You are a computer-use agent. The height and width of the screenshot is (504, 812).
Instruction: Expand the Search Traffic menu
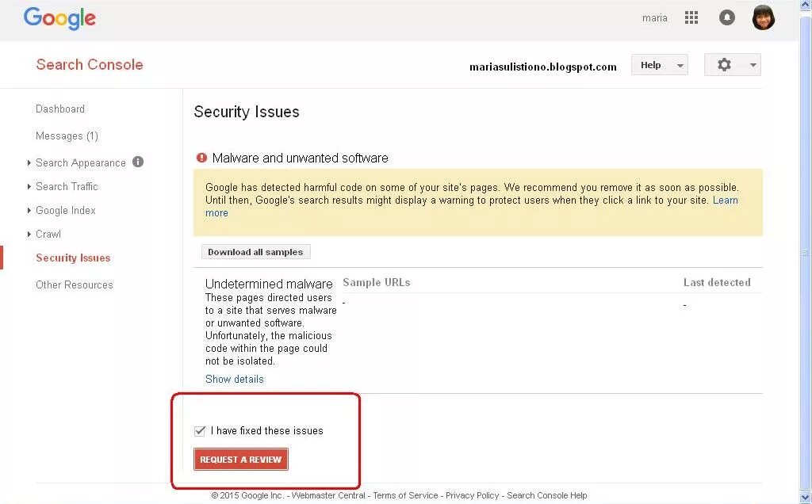pos(67,186)
